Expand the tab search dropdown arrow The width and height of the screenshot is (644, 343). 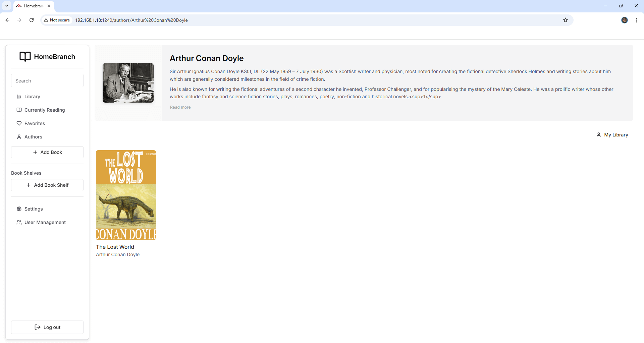click(7, 6)
